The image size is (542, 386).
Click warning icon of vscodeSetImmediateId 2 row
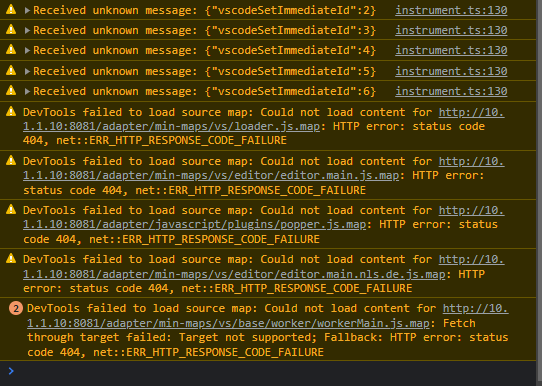tap(11, 9)
